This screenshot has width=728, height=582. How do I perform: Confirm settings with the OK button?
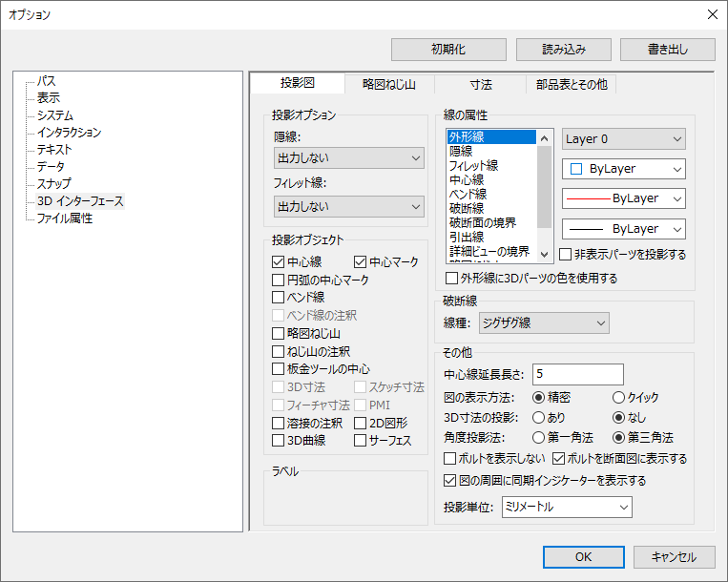584,556
